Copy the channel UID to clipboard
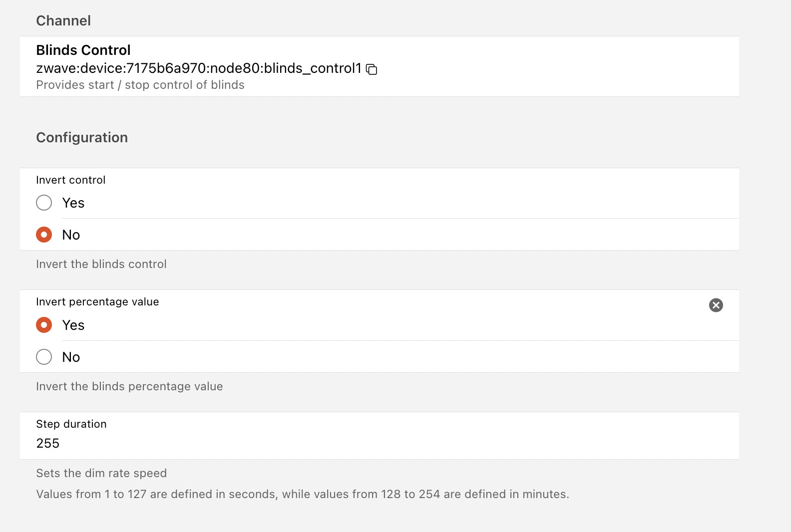This screenshot has width=791, height=532. (x=372, y=69)
